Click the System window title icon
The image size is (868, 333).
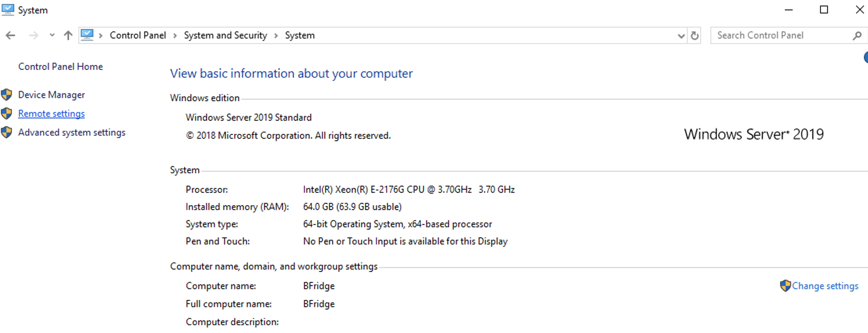[x=7, y=10]
